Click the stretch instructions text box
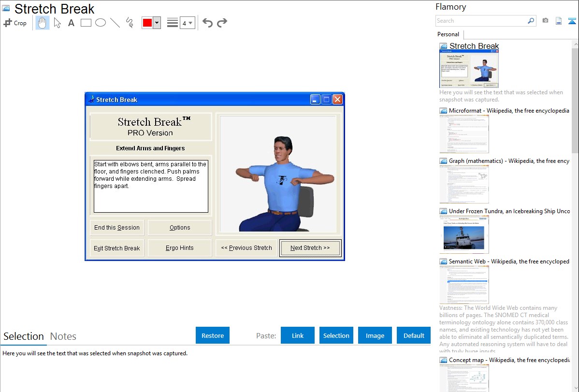The height and width of the screenshot is (392, 579). (x=151, y=186)
